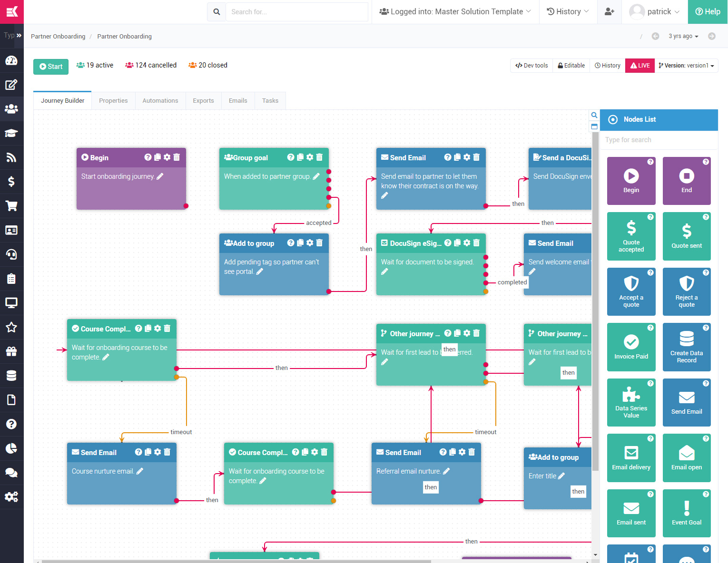
Task: Click the copy icon on DocuSign eSig node
Action: point(457,243)
